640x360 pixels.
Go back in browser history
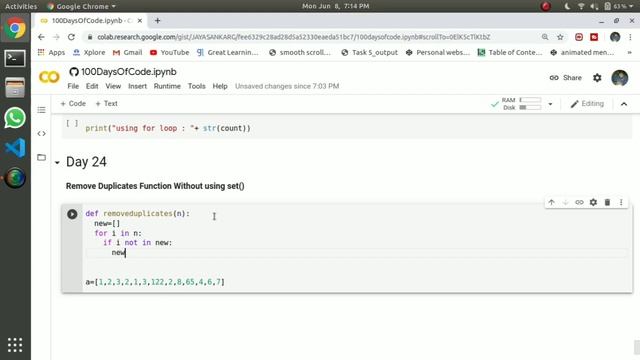click(x=41, y=37)
